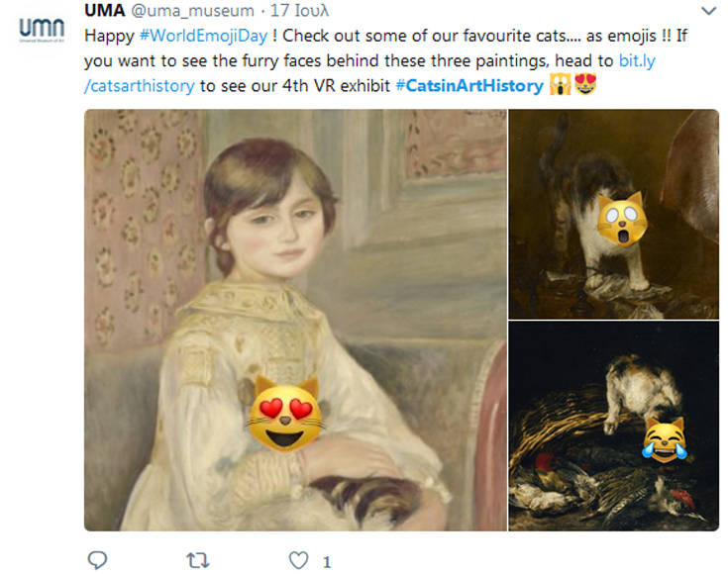Retweet the UMA tweet
728x574 pixels.
(198, 560)
